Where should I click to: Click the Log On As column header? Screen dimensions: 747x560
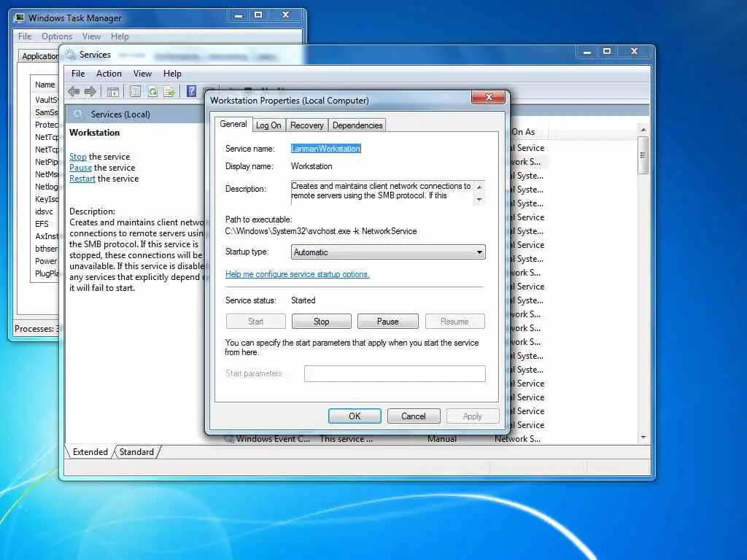point(528,132)
